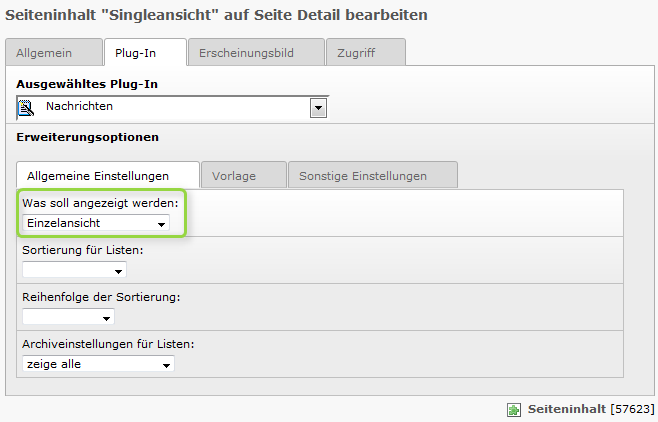The width and height of the screenshot is (658, 422).
Task: Open the Ausgewähltes Plug-In dropdown arrow
Action: (x=318, y=108)
